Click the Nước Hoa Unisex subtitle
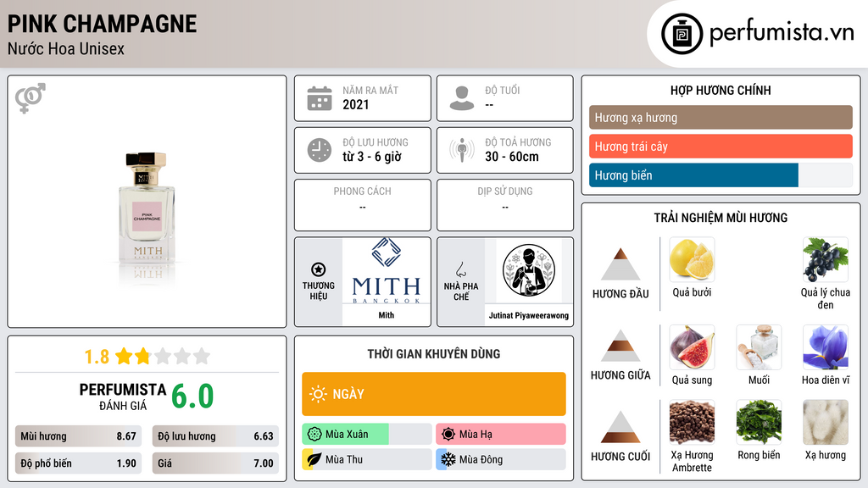 [66, 48]
